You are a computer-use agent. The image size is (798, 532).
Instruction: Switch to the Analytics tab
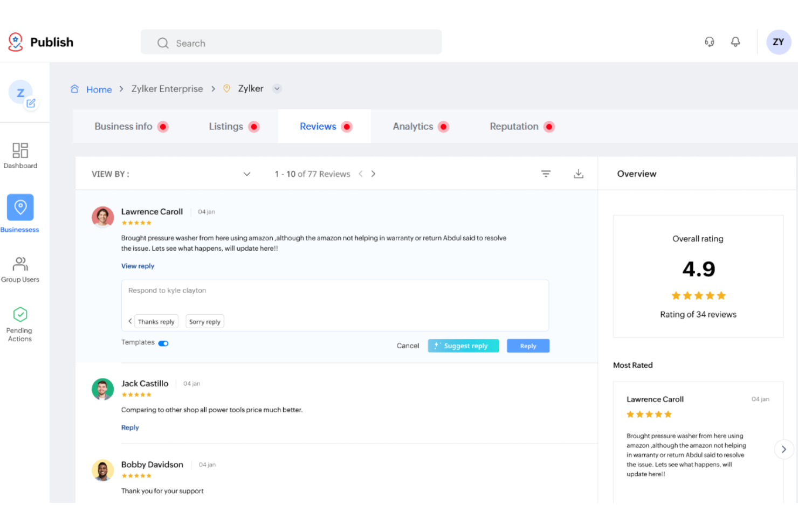(414, 126)
